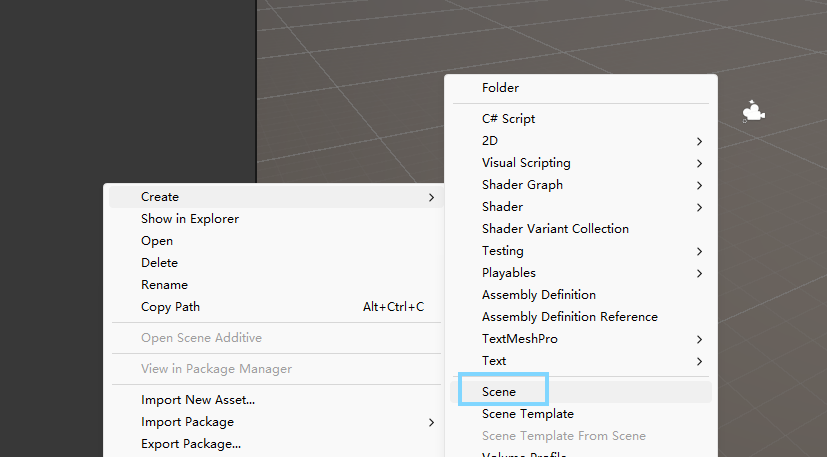This screenshot has width=827, height=457.
Task: Select Scene Template menu item
Action: tap(528, 414)
